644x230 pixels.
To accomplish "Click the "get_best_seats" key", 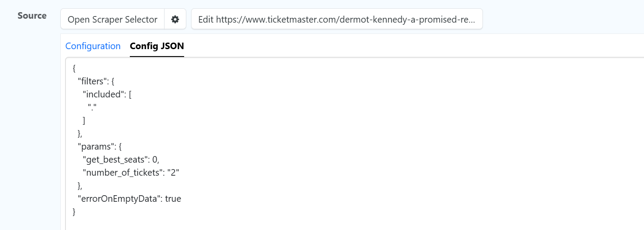I will [116, 160].
